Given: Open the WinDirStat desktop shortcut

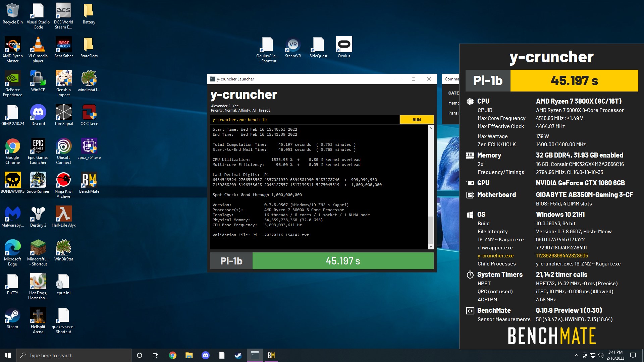Looking at the screenshot, I should (x=63, y=251).
